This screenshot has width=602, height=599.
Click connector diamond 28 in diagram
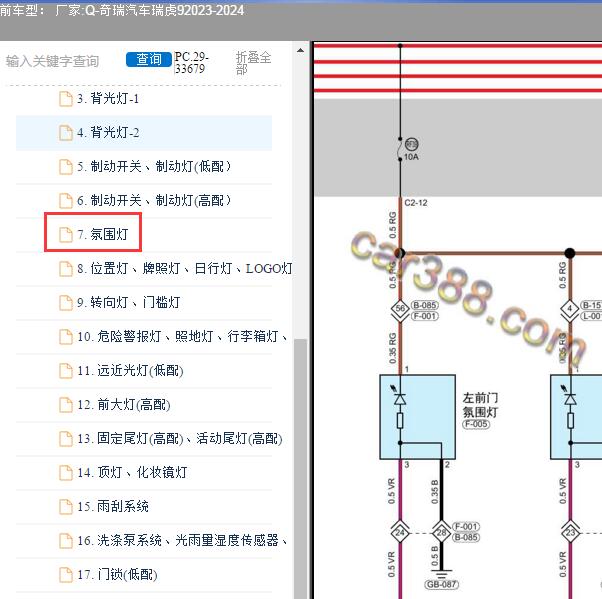pos(442,533)
